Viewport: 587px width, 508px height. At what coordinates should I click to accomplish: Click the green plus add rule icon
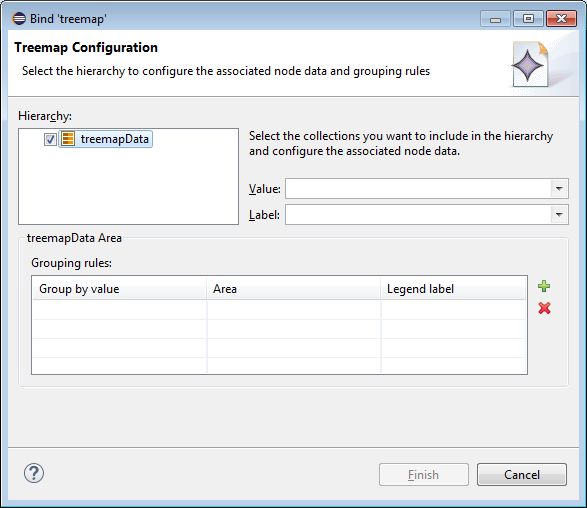coord(544,286)
